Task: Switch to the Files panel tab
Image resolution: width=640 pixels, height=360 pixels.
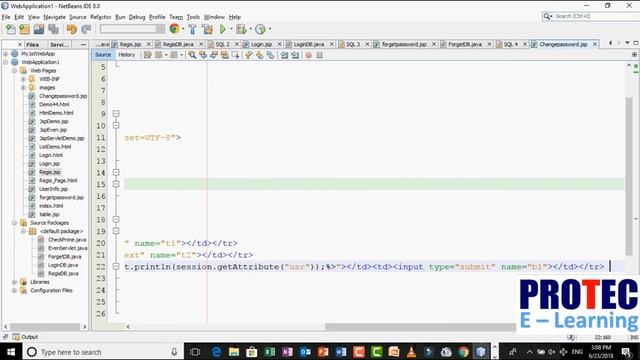Action: (33, 44)
